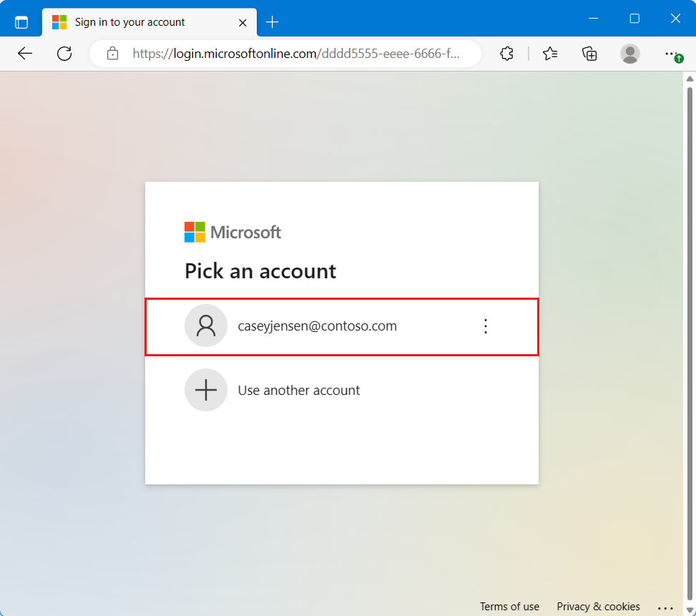
Task: Click the page scrollbar up arrow
Action: tap(690, 79)
